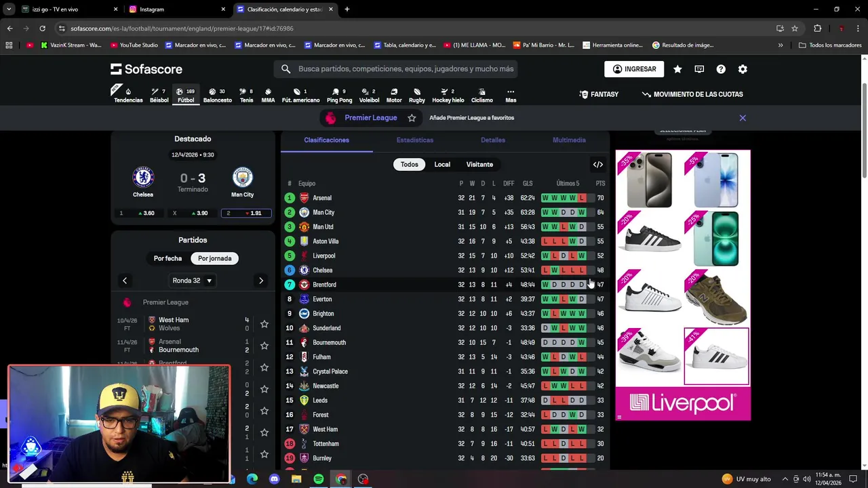
Task: Open favorites star in site header
Action: pos(677,69)
